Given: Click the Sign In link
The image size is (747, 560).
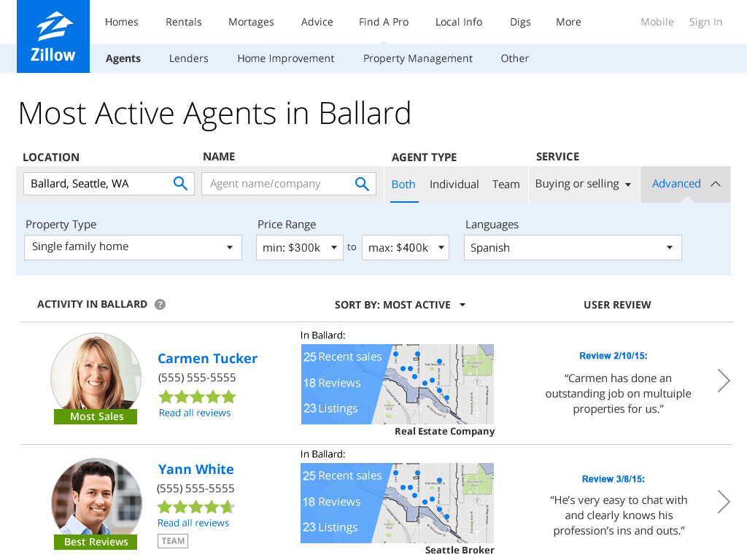Looking at the screenshot, I should pyautogui.click(x=705, y=23).
